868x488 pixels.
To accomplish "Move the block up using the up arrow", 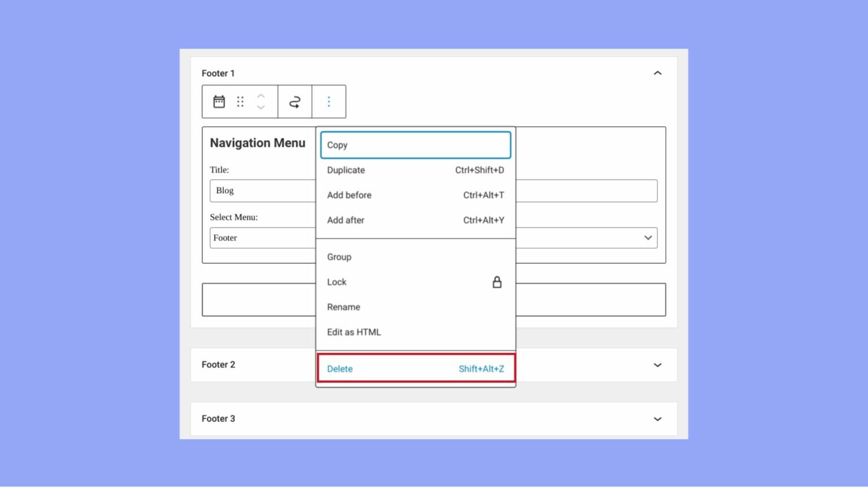I will pos(261,96).
